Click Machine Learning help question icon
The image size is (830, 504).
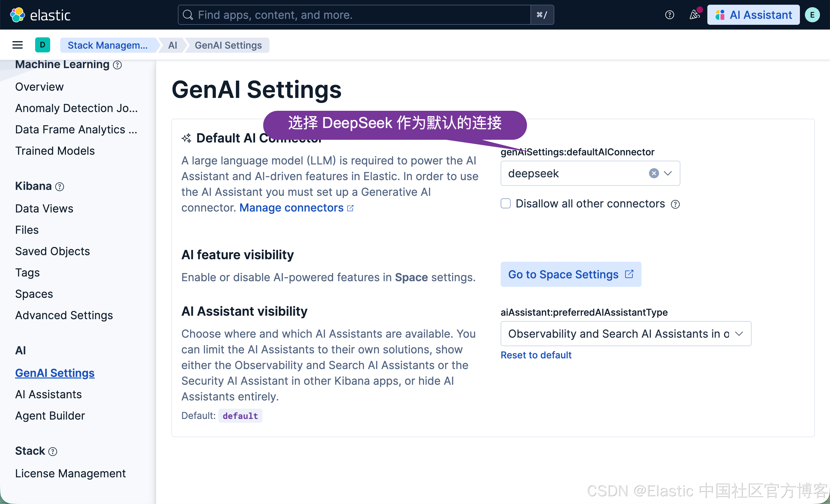tap(117, 65)
